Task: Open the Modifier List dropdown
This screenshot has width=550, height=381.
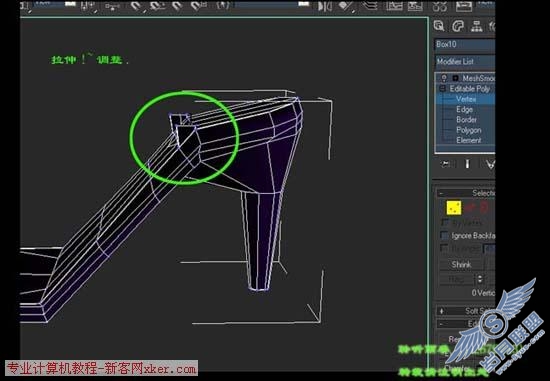Action: pos(465,62)
